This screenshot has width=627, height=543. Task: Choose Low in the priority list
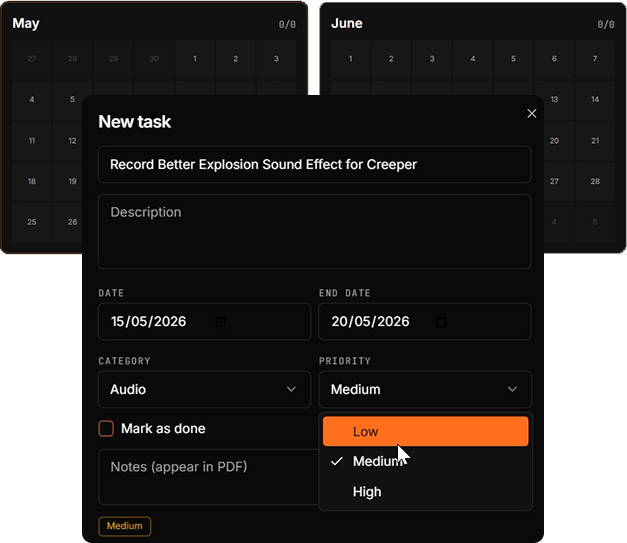click(x=425, y=431)
